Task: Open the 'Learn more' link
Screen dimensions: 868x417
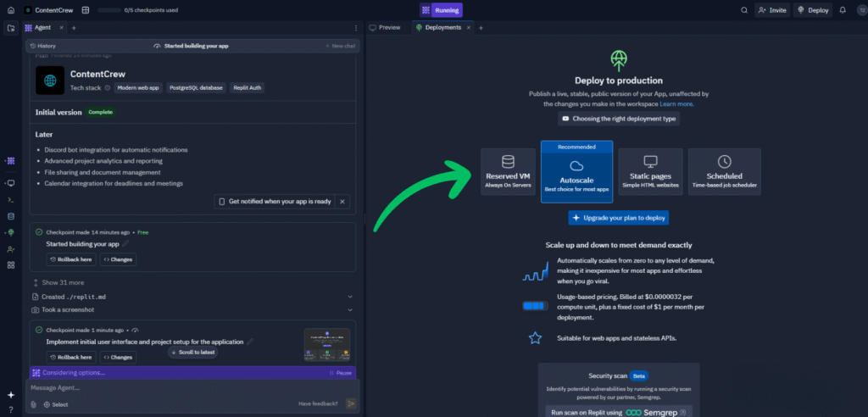Action: click(x=676, y=103)
